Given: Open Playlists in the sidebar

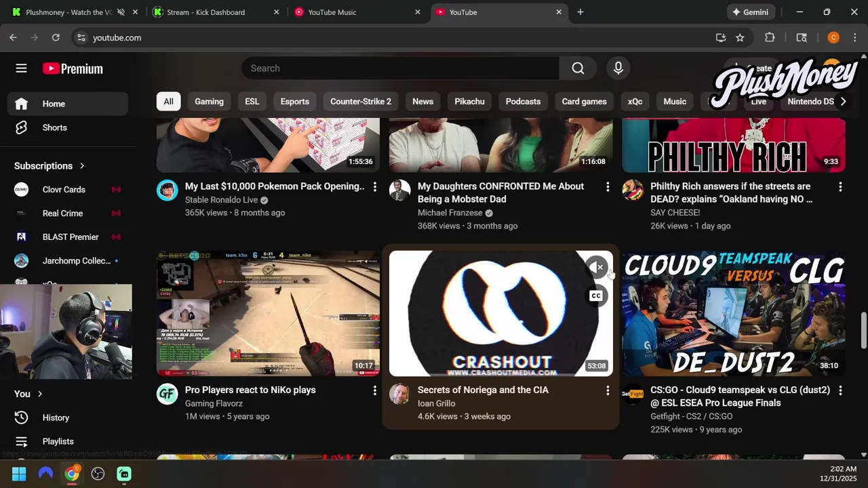Looking at the screenshot, I should pyautogui.click(x=68, y=441).
